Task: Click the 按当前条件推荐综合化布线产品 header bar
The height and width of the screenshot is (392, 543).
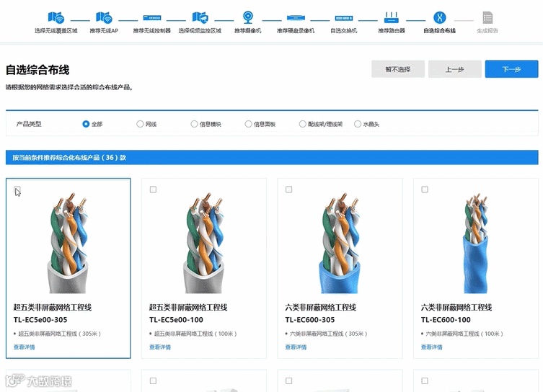Action: pyautogui.click(x=272, y=157)
